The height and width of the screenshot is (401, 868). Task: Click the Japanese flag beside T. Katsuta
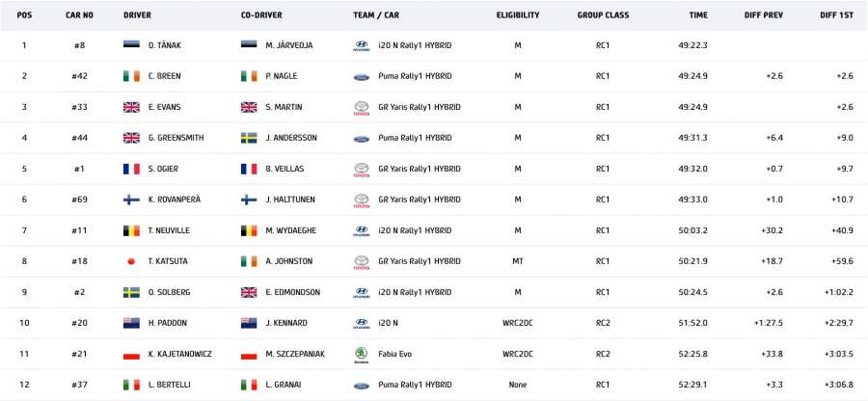click(132, 261)
